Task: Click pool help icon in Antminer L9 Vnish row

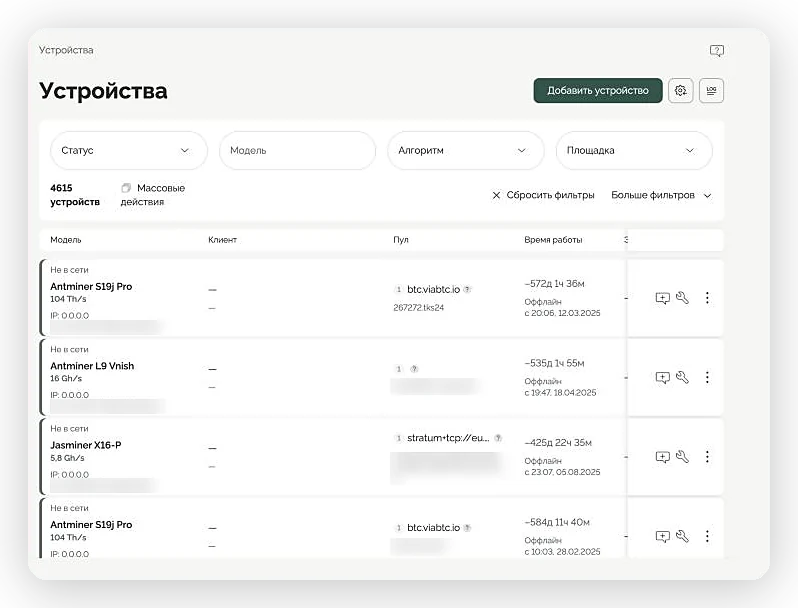Action: pos(414,369)
